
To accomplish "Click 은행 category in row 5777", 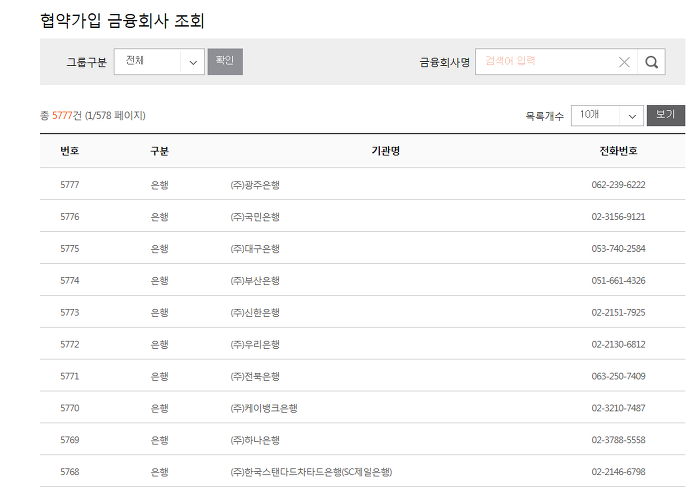I will [x=159, y=185].
